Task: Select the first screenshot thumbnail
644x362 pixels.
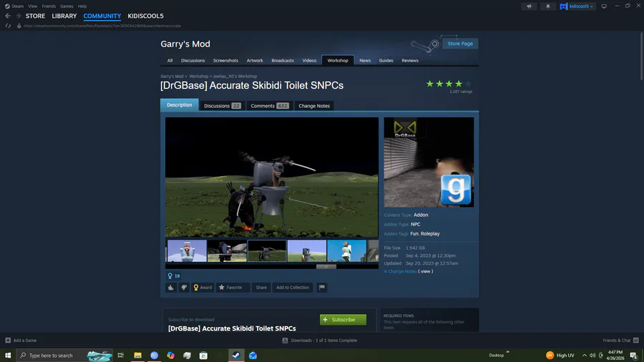Action: (x=187, y=251)
